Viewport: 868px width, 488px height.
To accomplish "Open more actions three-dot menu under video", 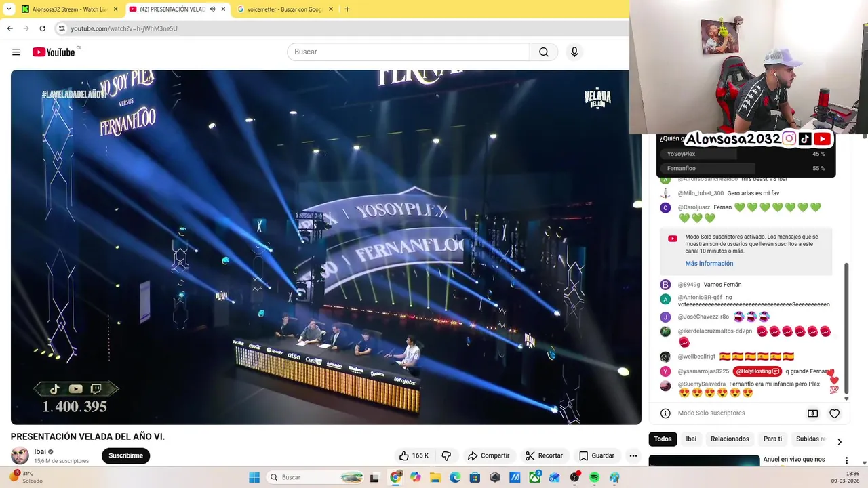I will [x=633, y=455].
